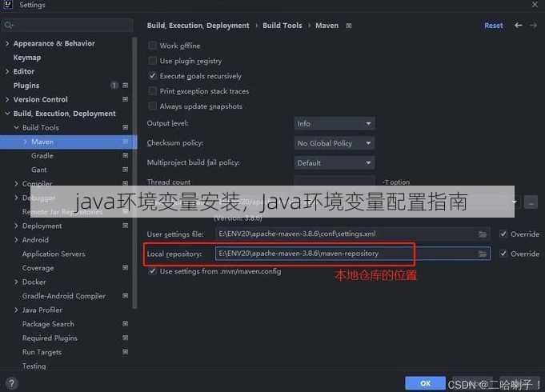Uncheck Execute goals recursively
The height and width of the screenshot is (392, 545).
(x=152, y=76)
